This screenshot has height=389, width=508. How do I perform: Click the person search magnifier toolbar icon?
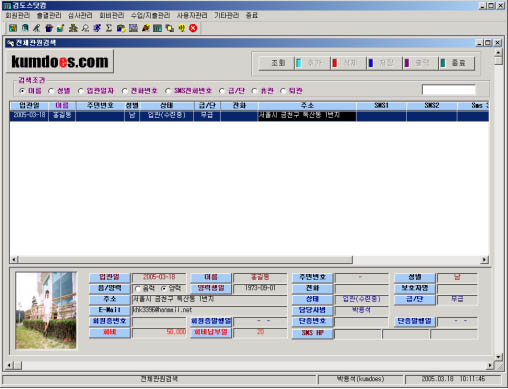click(x=85, y=28)
